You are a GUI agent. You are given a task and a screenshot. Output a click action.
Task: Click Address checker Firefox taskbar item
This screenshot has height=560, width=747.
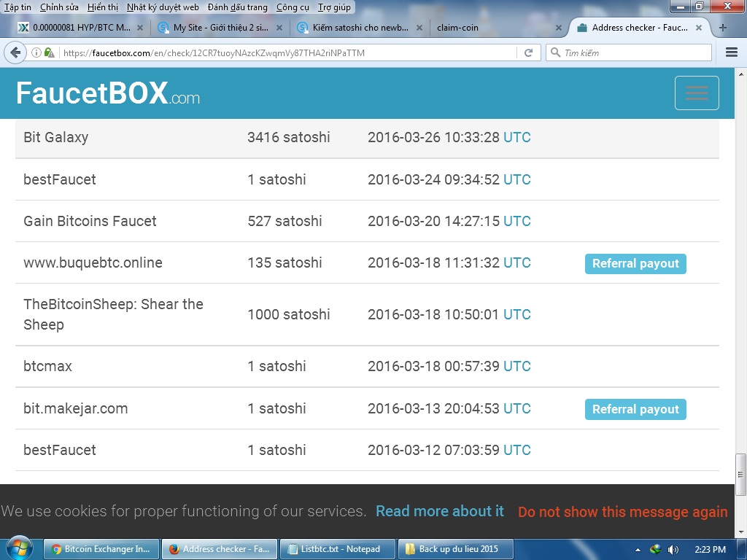click(x=219, y=549)
